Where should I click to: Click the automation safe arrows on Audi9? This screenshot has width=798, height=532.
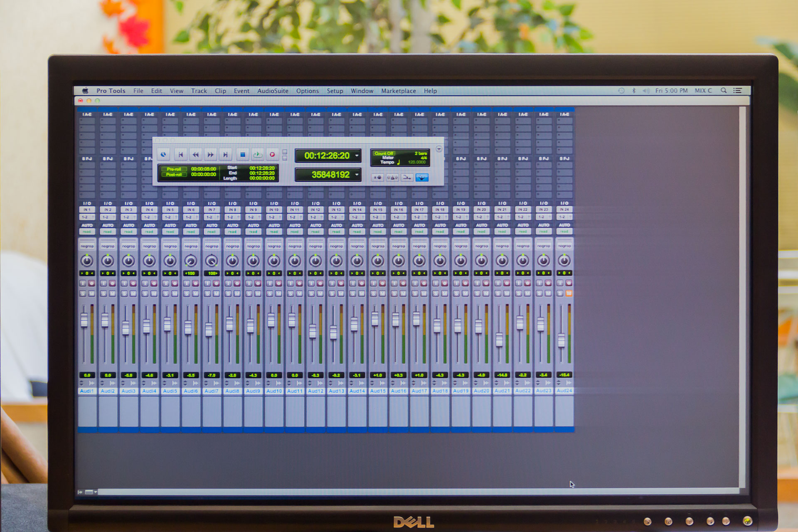pos(248,383)
